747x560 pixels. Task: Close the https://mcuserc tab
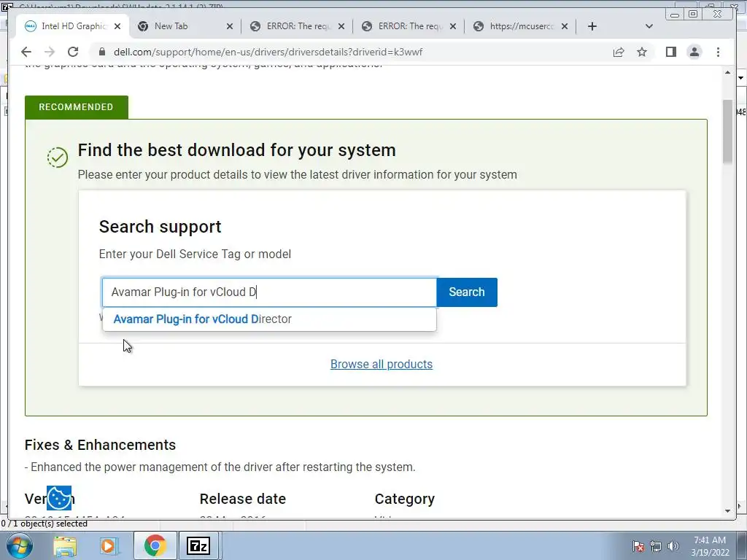565,26
